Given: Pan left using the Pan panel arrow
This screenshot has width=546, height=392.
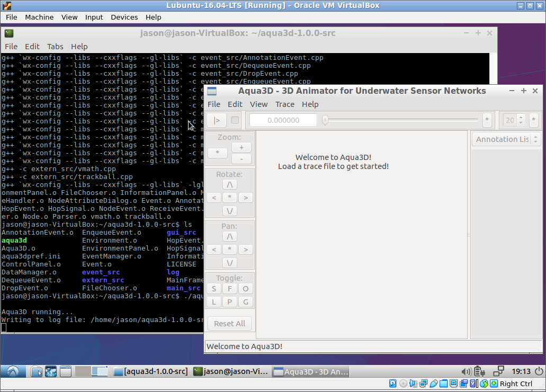Looking at the screenshot, I should [x=214, y=250].
